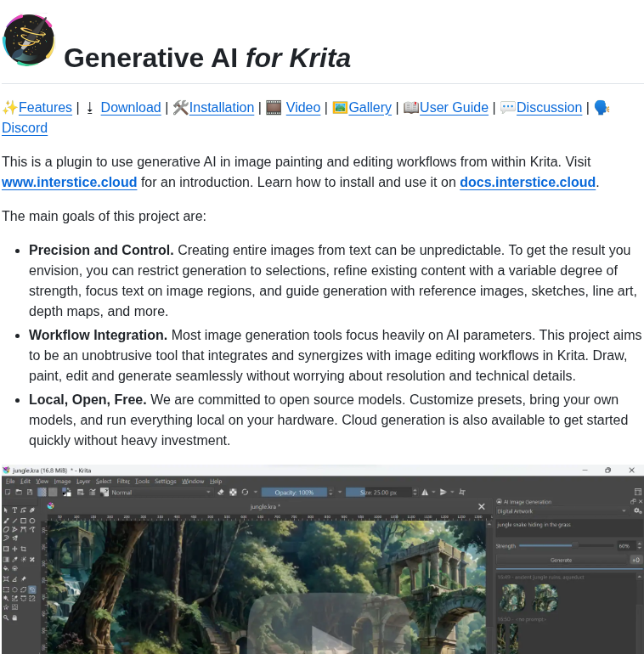Expand the vertical mirror options arrow
The height and width of the screenshot is (654, 644).
[x=452, y=492]
